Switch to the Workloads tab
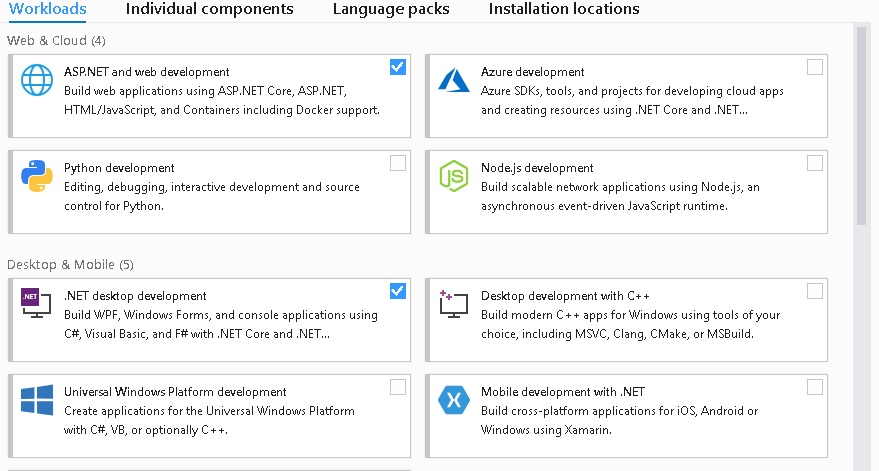The height and width of the screenshot is (471, 879). point(48,9)
